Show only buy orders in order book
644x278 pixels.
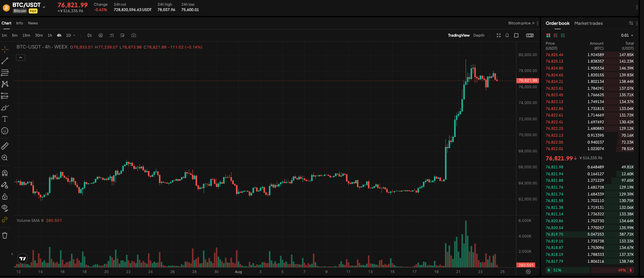(563, 35)
